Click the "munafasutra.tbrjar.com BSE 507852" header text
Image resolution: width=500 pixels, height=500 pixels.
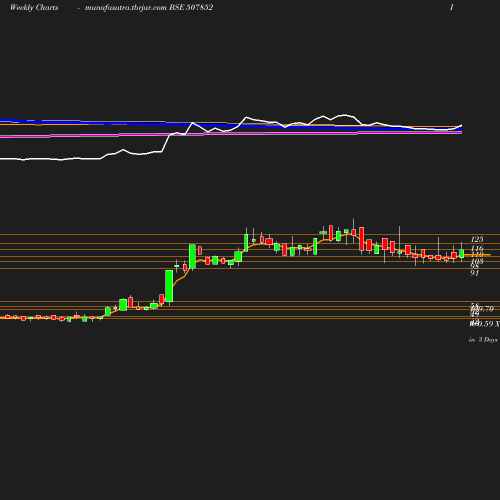coord(149,8)
